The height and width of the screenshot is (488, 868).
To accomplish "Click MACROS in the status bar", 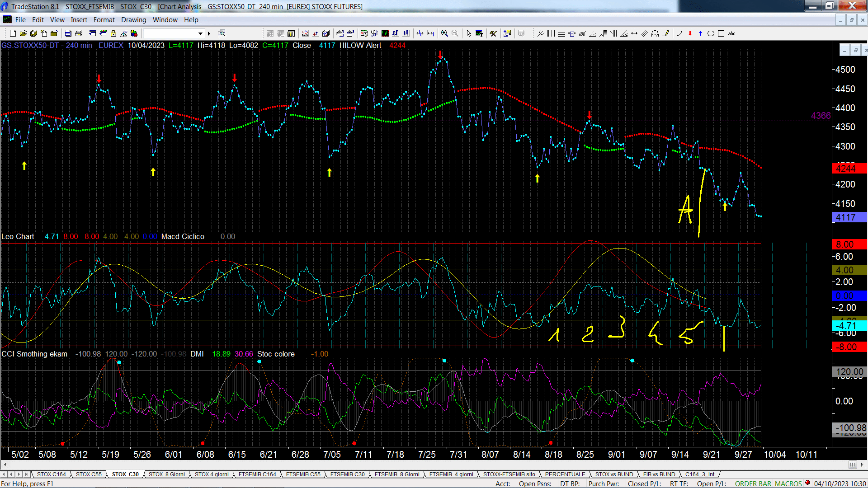I will click(788, 484).
